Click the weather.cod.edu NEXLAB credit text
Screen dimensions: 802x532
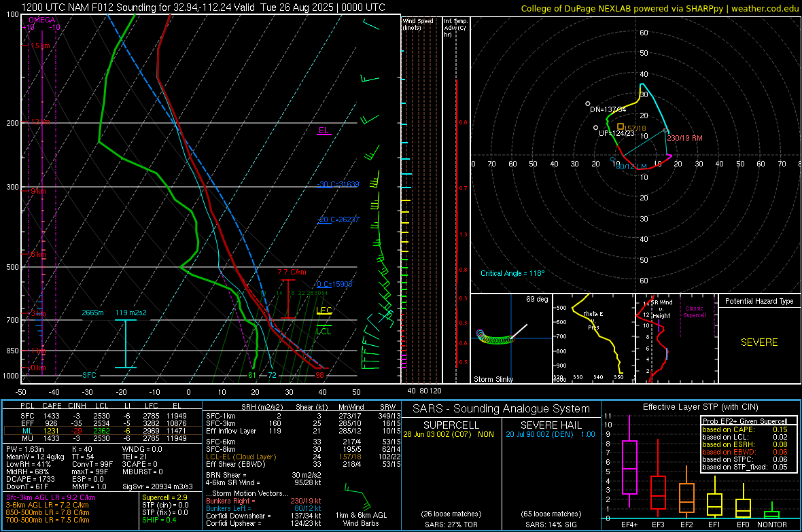659,8
